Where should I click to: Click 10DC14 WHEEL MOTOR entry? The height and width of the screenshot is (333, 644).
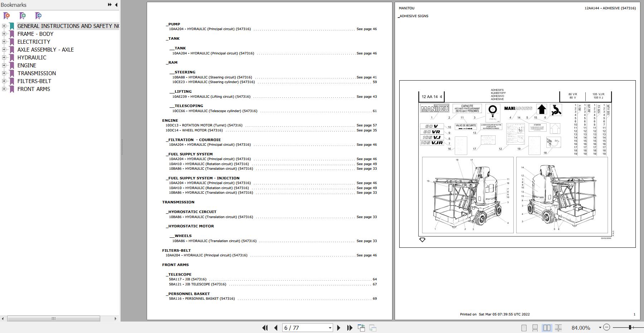coord(271,130)
